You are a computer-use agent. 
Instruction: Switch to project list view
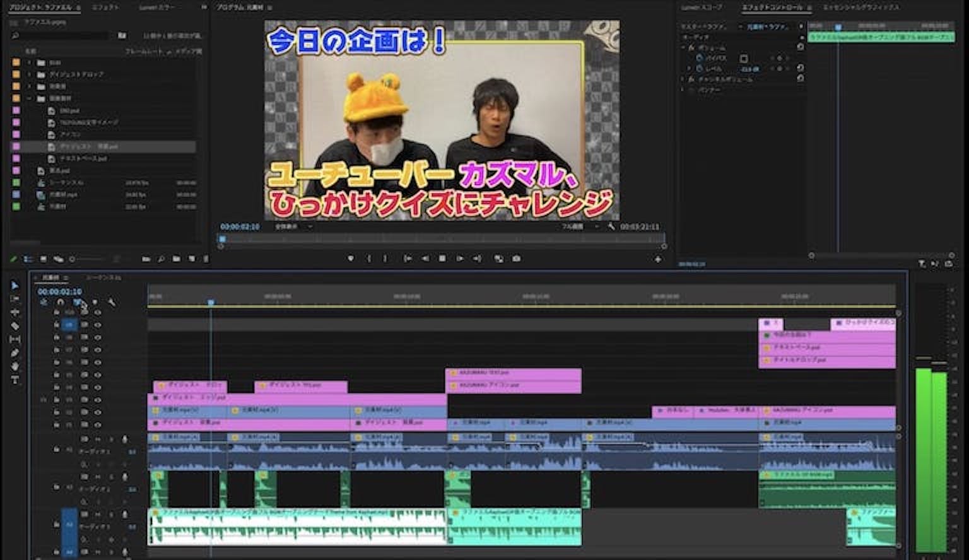(28, 259)
